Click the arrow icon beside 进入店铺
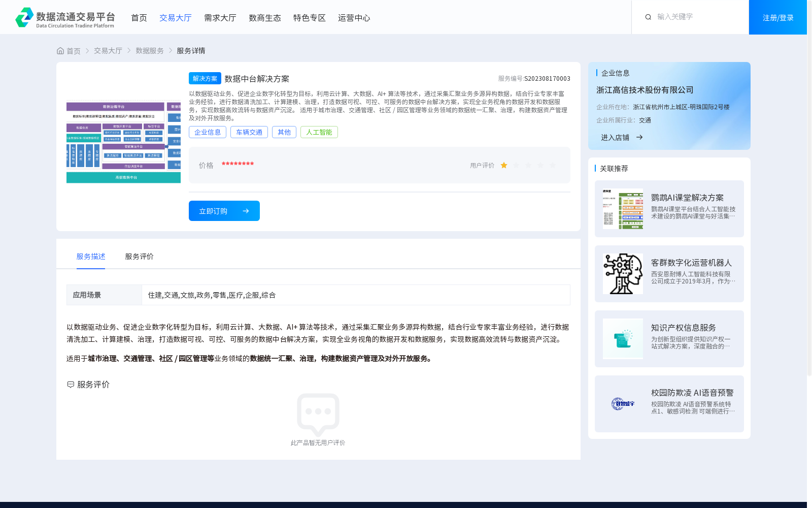Viewport: 812px width, 508px height. tap(639, 137)
